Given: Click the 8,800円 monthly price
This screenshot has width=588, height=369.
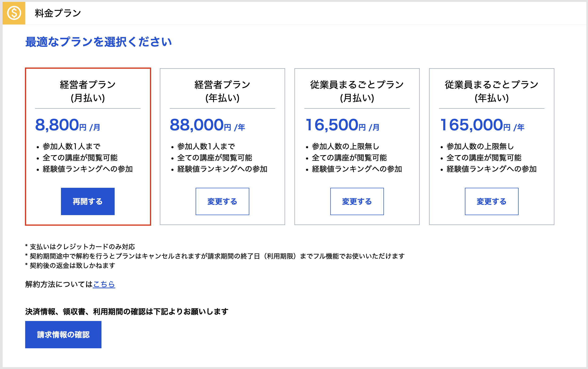Looking at the screenshot, I should click(x=67, y=125).
